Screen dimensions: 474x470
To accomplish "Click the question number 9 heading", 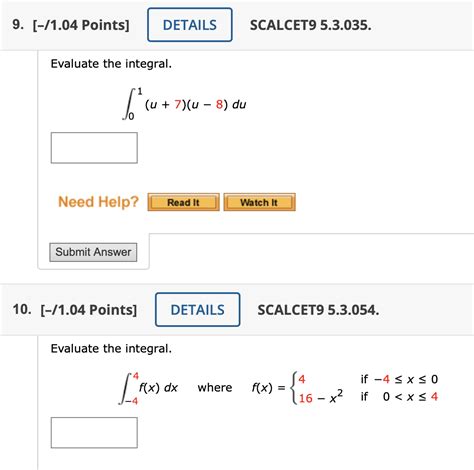I will coord(18,25).
